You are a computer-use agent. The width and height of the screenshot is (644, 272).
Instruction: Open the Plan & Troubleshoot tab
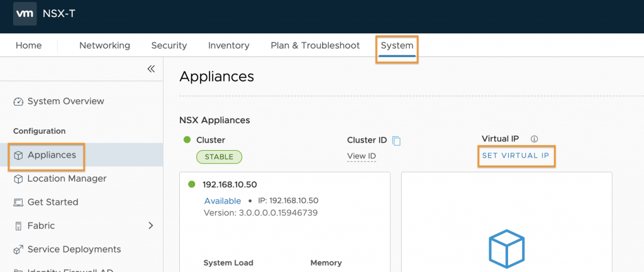315,45
